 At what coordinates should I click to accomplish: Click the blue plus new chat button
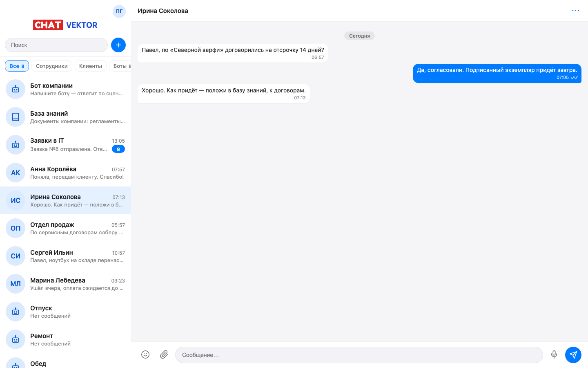tap(118, 45)
